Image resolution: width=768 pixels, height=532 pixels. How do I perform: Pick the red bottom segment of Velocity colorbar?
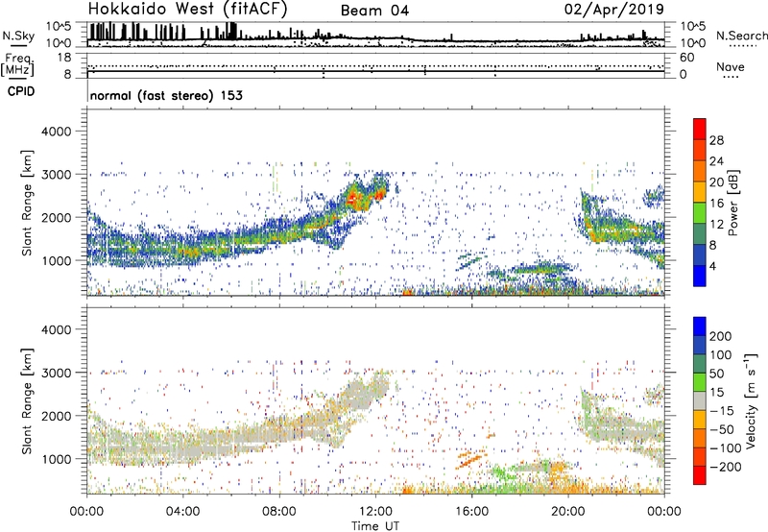700,475
